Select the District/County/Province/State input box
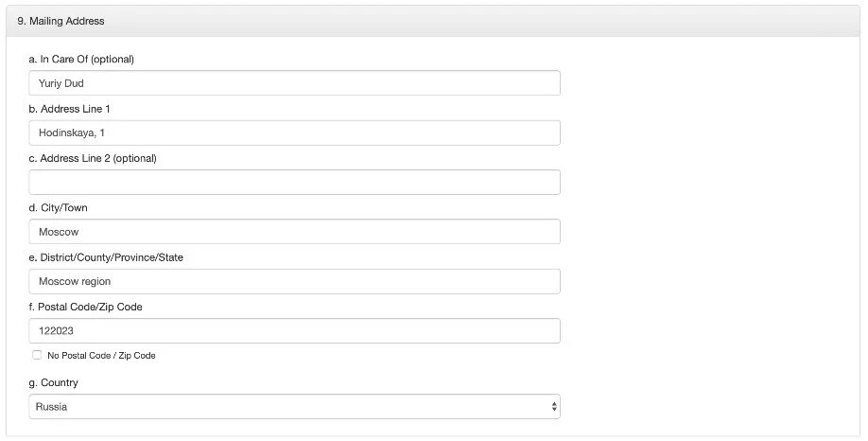 tap(293, 281)
